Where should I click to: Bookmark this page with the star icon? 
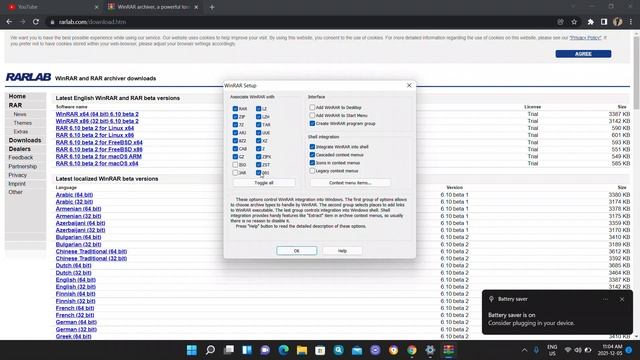[574, 22]
